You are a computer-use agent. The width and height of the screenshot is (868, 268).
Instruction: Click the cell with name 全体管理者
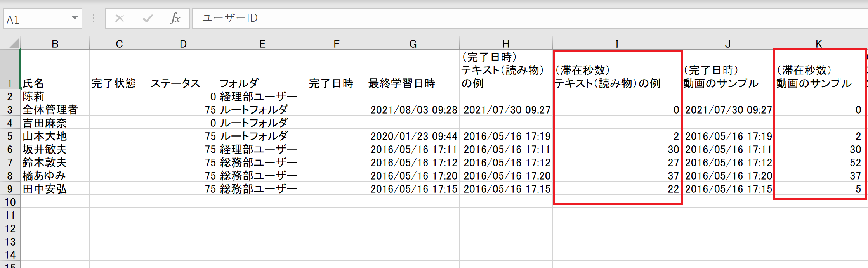point(55,109)
